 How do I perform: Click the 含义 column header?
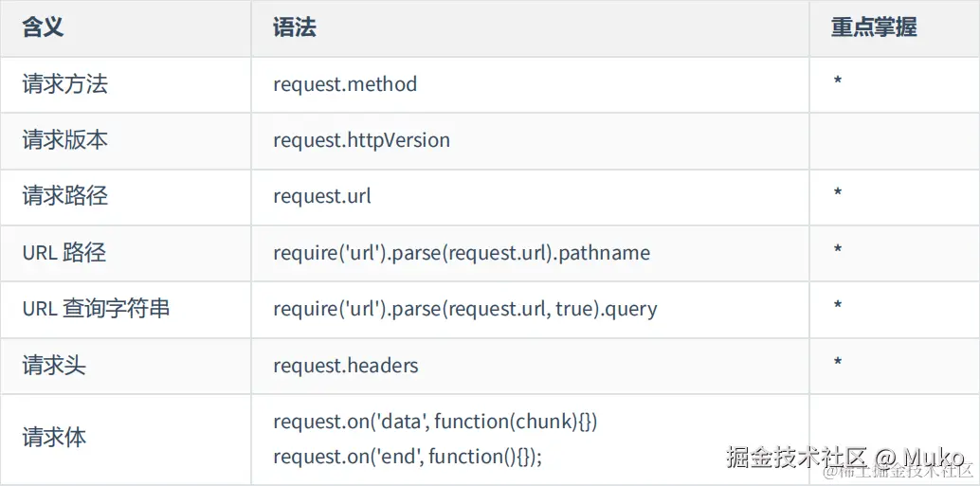coord(44,27)
